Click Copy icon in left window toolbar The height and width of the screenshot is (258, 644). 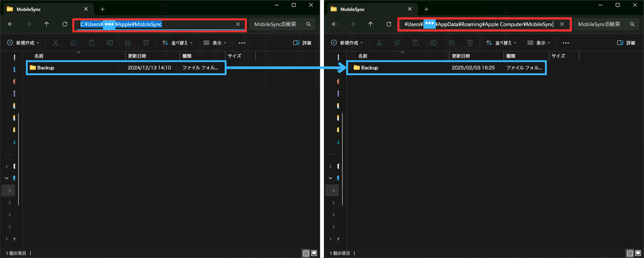(x=73, y=43)
